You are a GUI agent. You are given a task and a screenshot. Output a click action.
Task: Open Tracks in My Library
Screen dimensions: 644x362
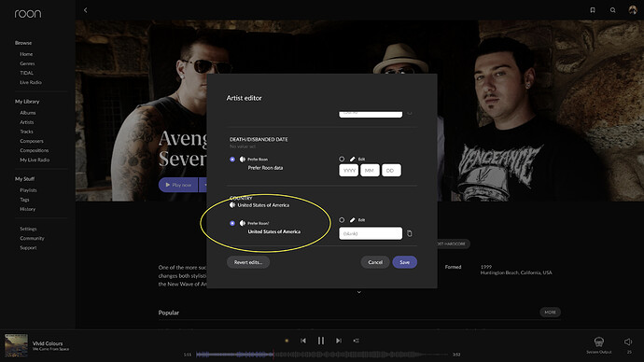26,132
